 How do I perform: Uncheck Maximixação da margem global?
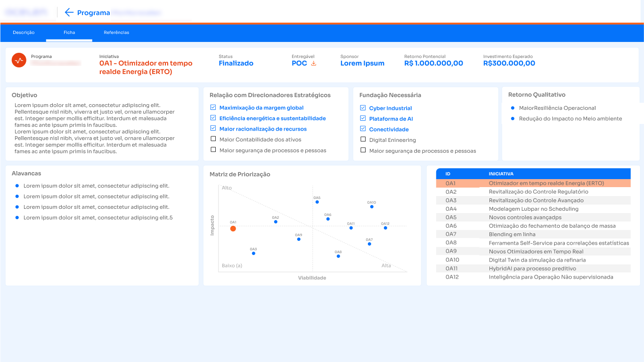[213, 107]
